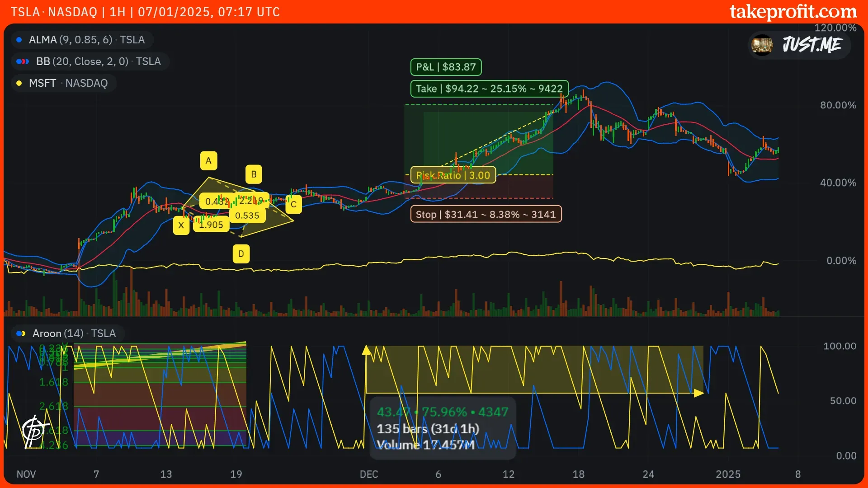This screenshot has height=488, width=868.
Task: Select the harmonic pattern point B label
Action: (254, 174)
